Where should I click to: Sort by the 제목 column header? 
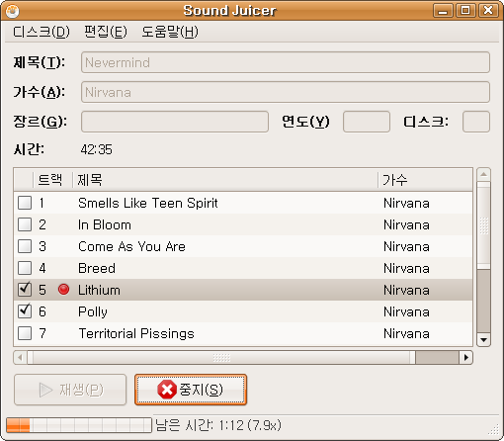(225, 180)
